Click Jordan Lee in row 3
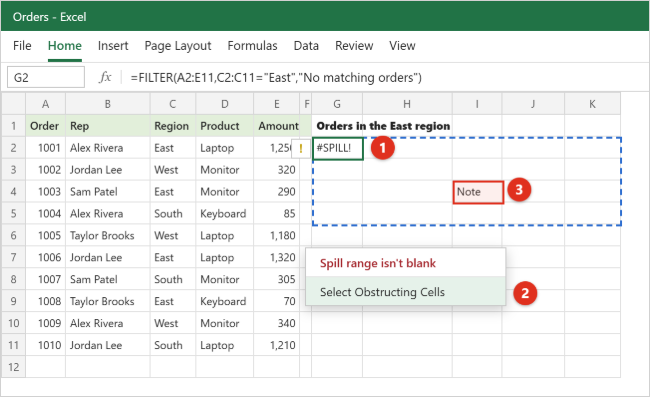650x397 pixels. click(108, 170)
